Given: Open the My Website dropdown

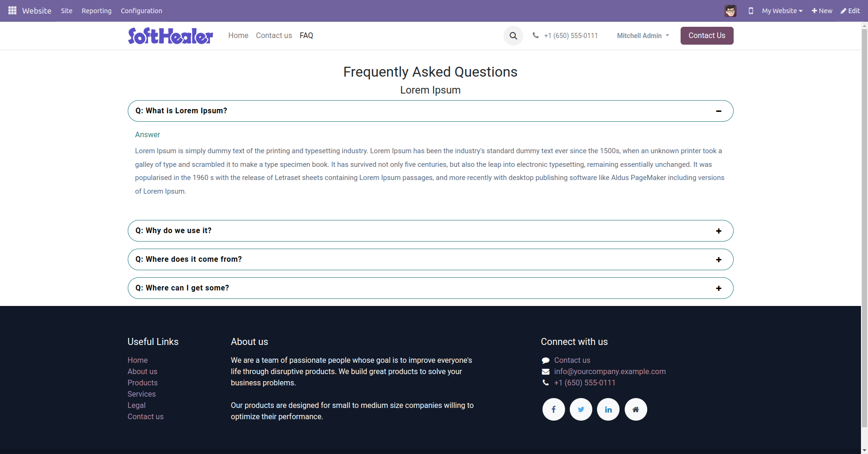Looking at the screenshot, I should click(782, 11).
